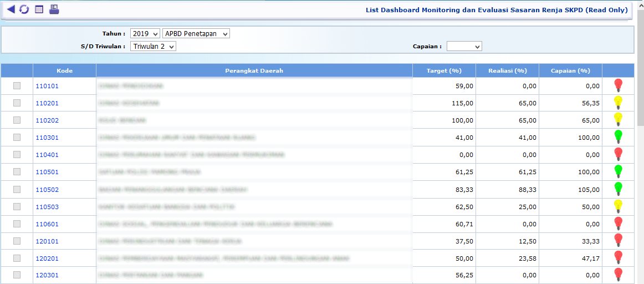Viewport: 644px width, 284px height.
Task: Tick the checkbox for row 110101
Action: pyautogui.click(x=17, y=86)
